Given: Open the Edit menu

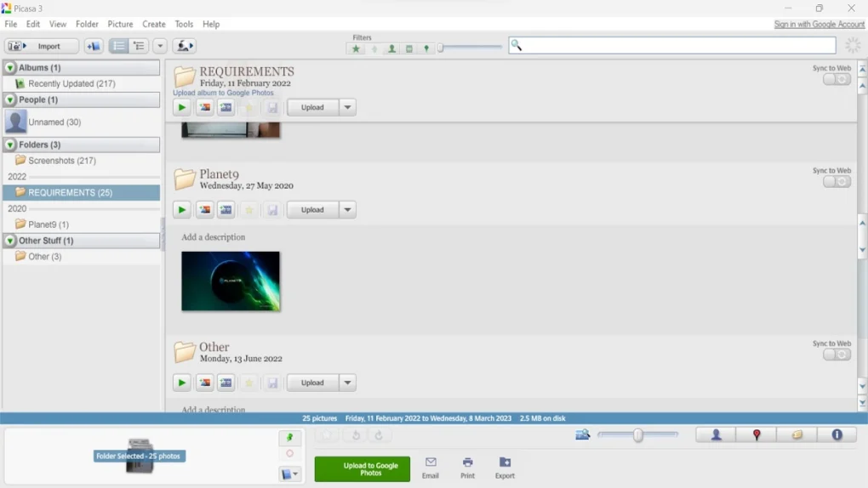Looking at the screenshot, I should point(33,25).
